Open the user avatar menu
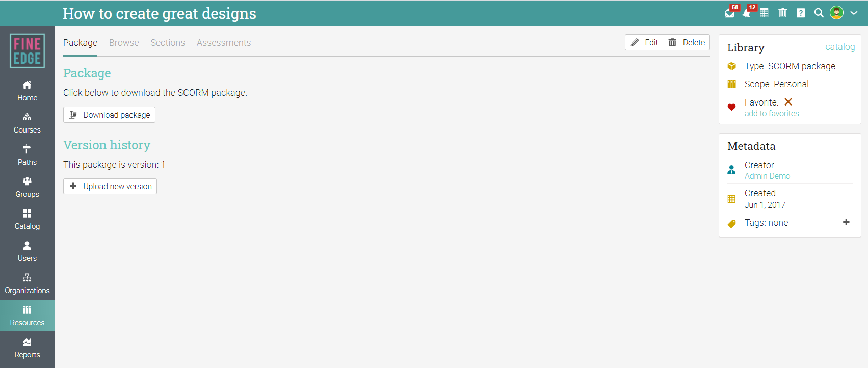 (836, 13)
